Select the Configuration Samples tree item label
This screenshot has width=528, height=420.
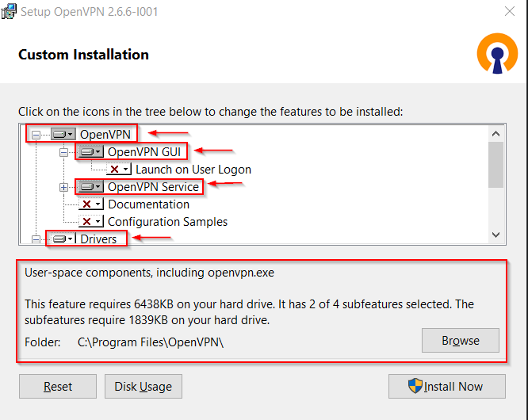pyautogui.click(x=168, y=222)
